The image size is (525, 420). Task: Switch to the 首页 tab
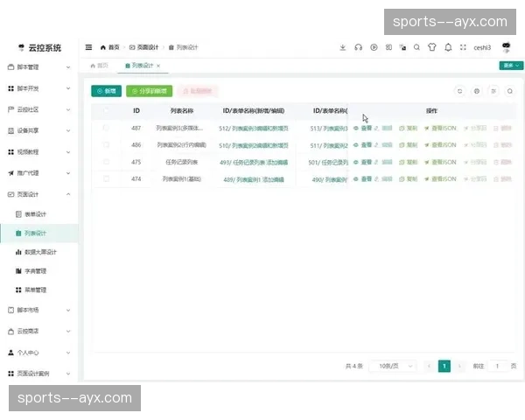(100, 66)
